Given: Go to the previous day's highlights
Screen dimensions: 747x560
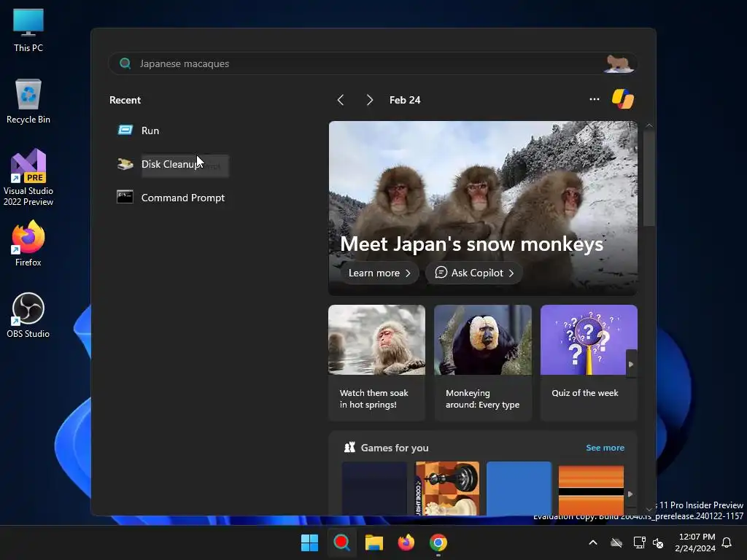Looking at the screenshot, I should [341, 100].
